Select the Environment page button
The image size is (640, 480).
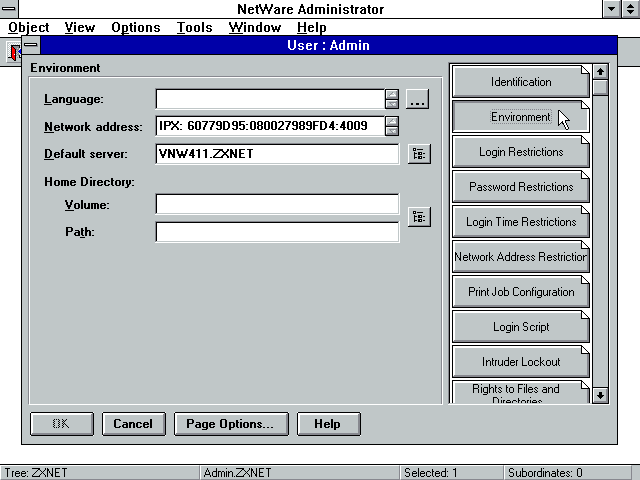pyautogui.click(x=521, y=117)
